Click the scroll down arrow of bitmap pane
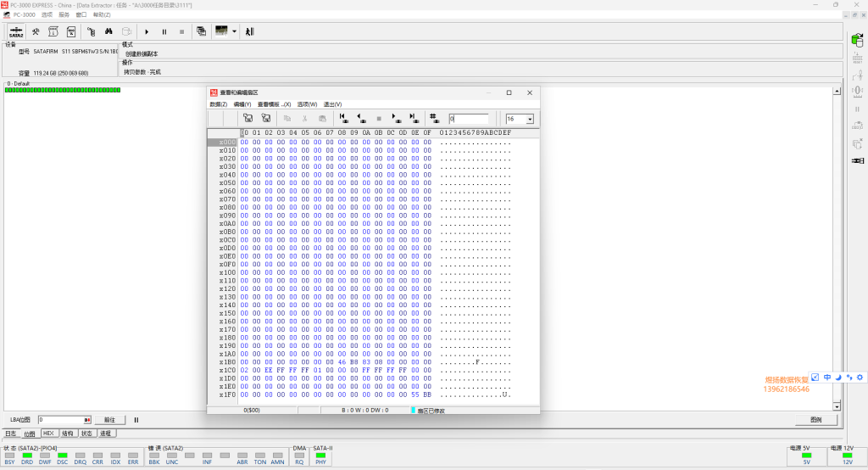 [837, 407]
